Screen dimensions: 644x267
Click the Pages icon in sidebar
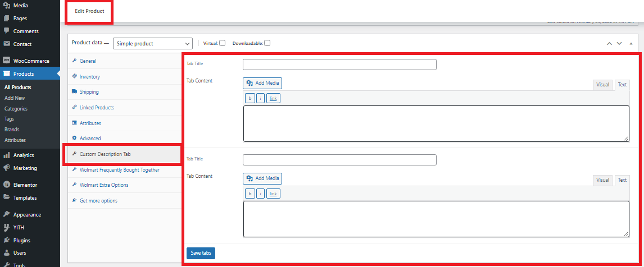click(x=7, y=19)
